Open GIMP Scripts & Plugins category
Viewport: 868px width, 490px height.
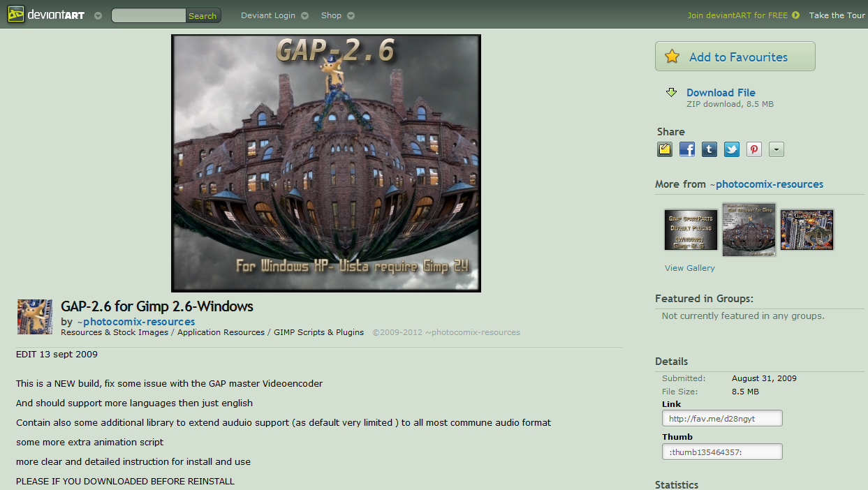pos(318,332)
